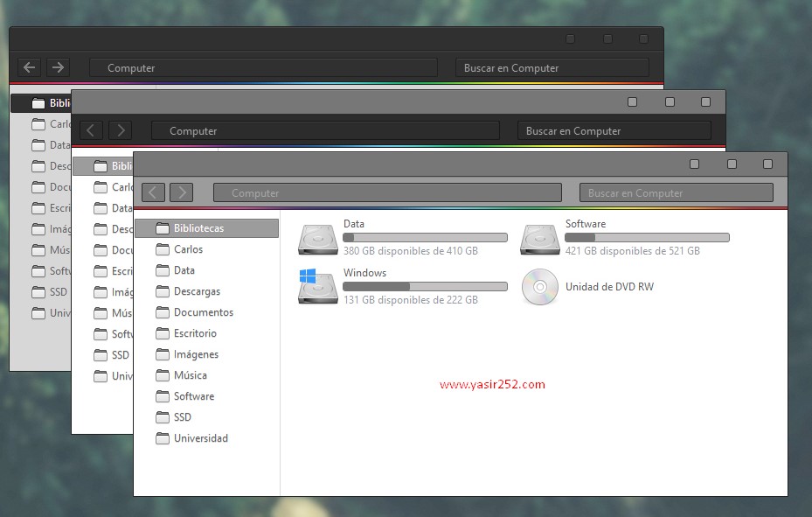Click the Buscar en Computer search box

click(676, 192)
